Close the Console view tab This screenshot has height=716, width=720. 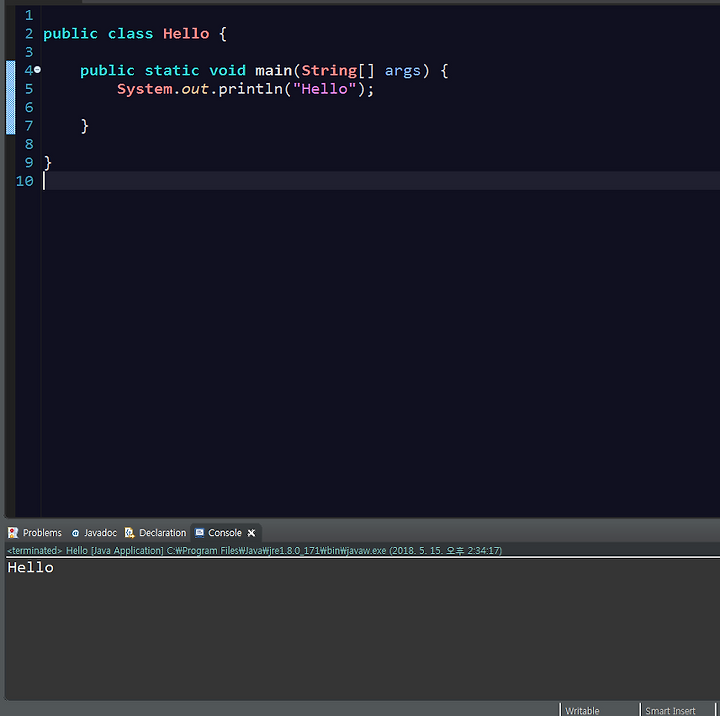pos(251,533)
